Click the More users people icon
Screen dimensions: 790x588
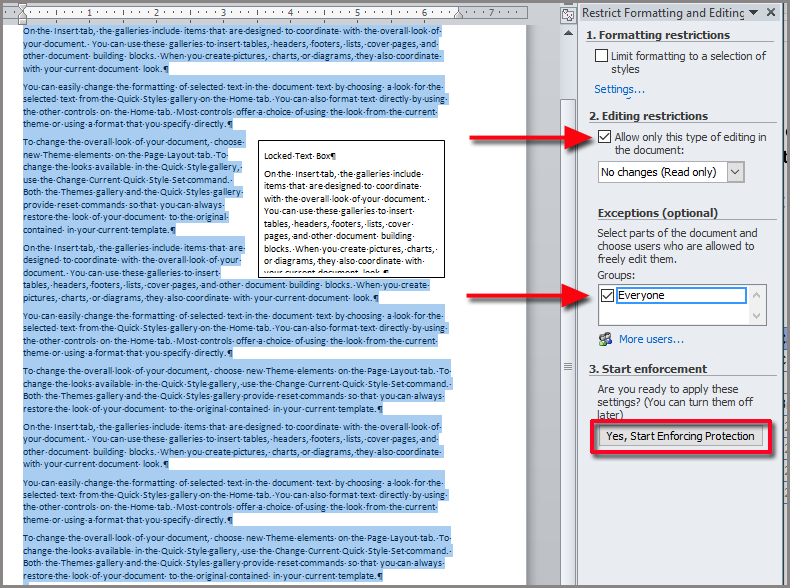[605, 339]
